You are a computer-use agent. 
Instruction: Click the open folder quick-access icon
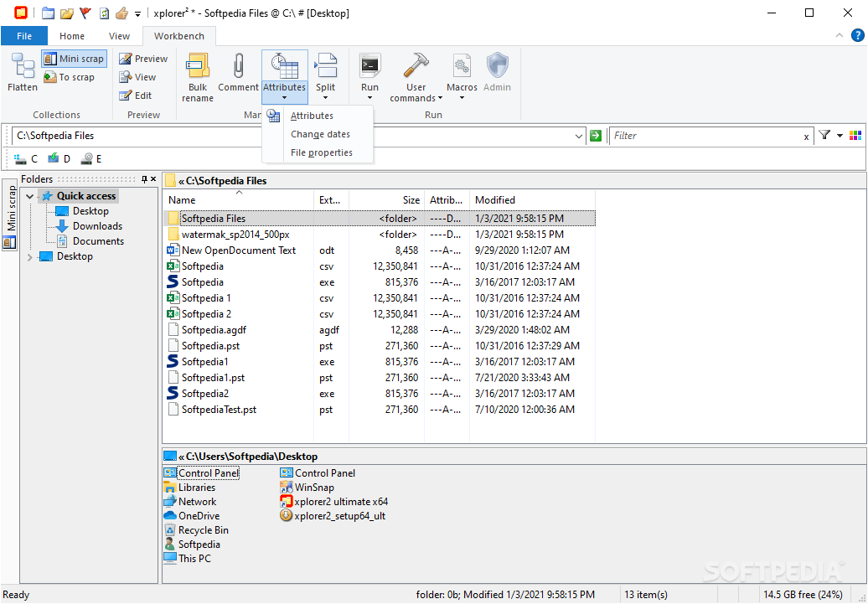[x=67, y=13]
